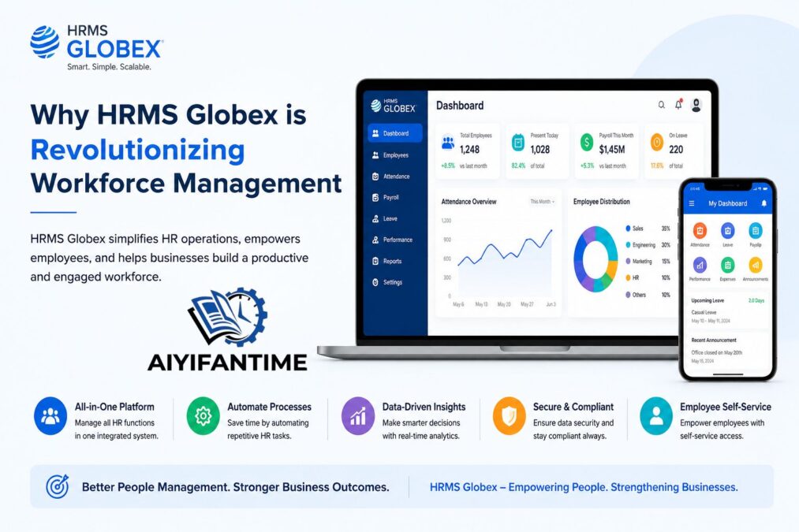Screen dimensions: 799x532
Task: Open the hamburger menu on the phone
Action: 692,203
